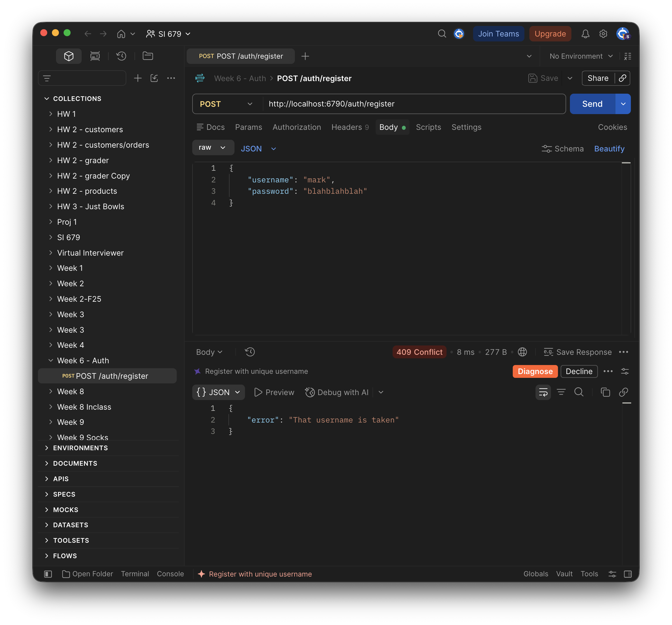Open the Collections box icon in sidebar
This screenshot has height=625, width=672.
[69, 56]
